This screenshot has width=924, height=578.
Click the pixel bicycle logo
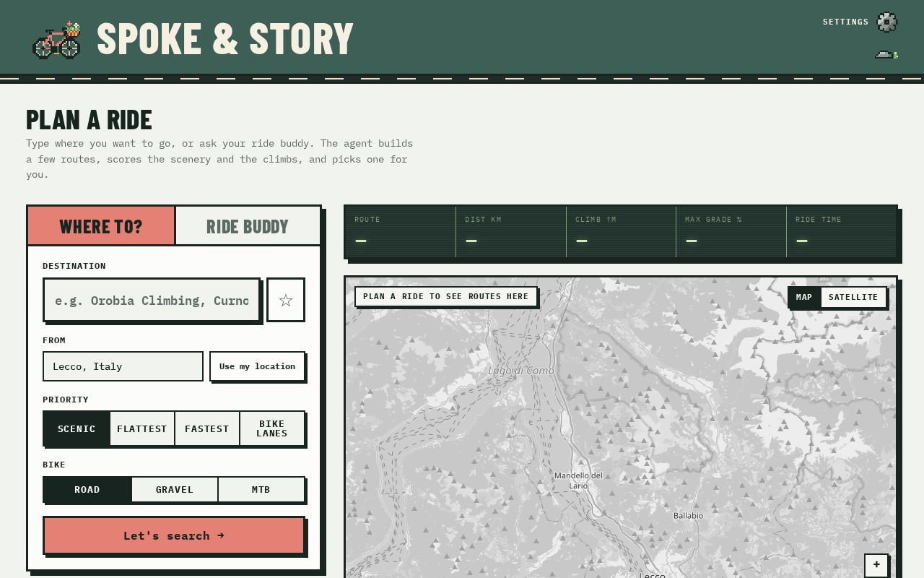click(x=56, y=40)
